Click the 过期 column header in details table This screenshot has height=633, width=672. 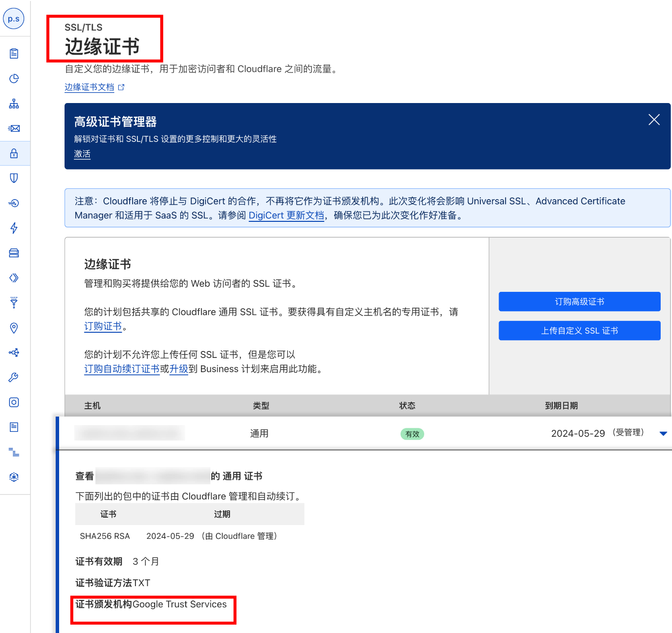[x=222, y=514]
